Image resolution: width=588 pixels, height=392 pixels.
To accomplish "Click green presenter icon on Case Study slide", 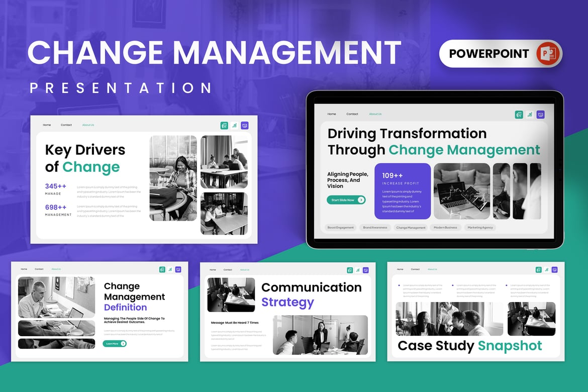I will click(539, 270).
